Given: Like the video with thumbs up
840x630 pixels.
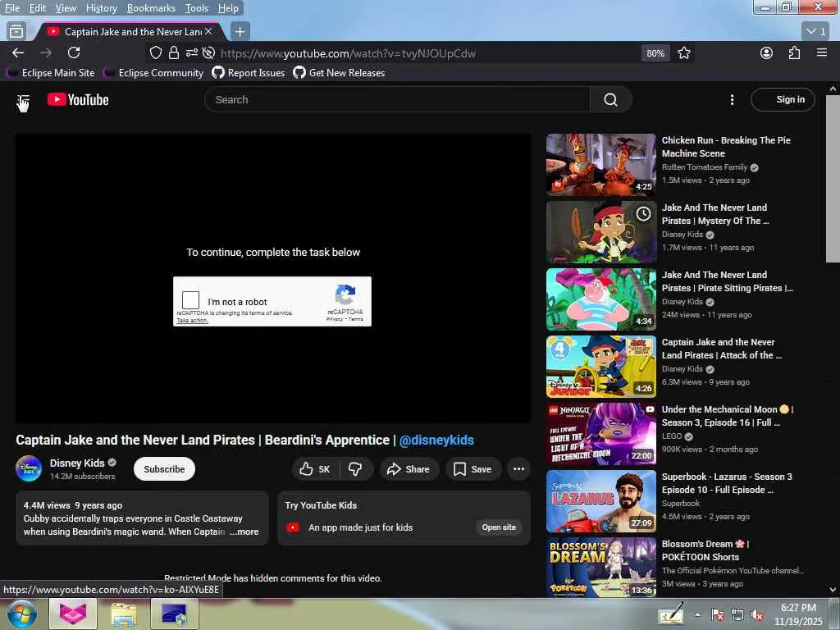Looking at the screenshot, I should 314,469.
